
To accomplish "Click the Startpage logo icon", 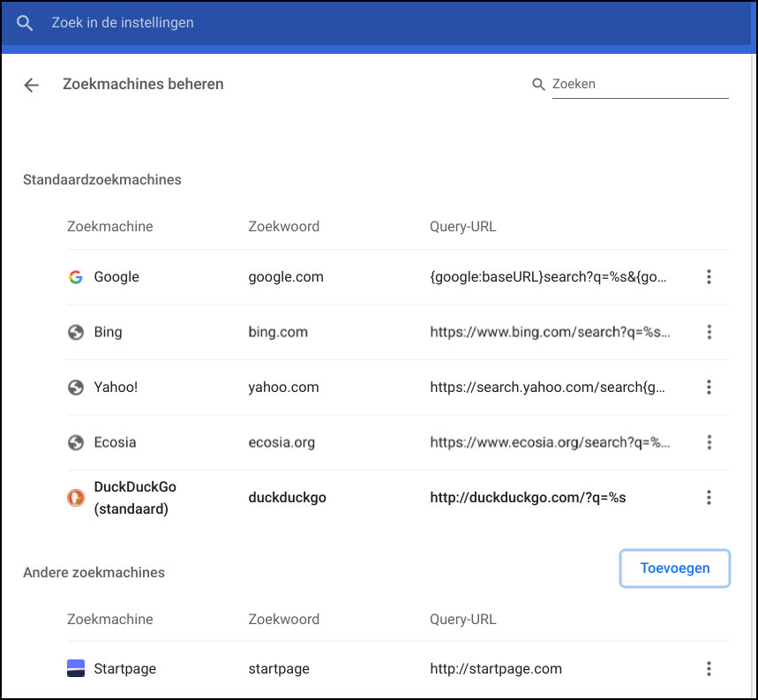I will tap(75, 668).
